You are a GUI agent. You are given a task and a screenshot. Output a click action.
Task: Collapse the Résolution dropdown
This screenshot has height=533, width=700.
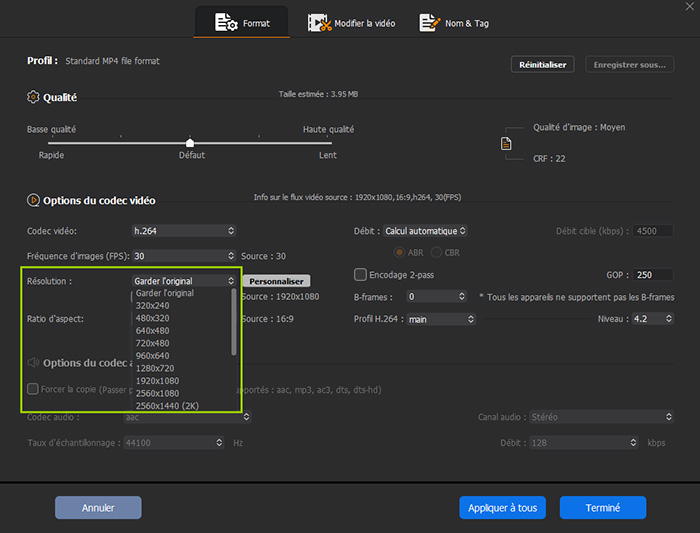tap(184, 281)
